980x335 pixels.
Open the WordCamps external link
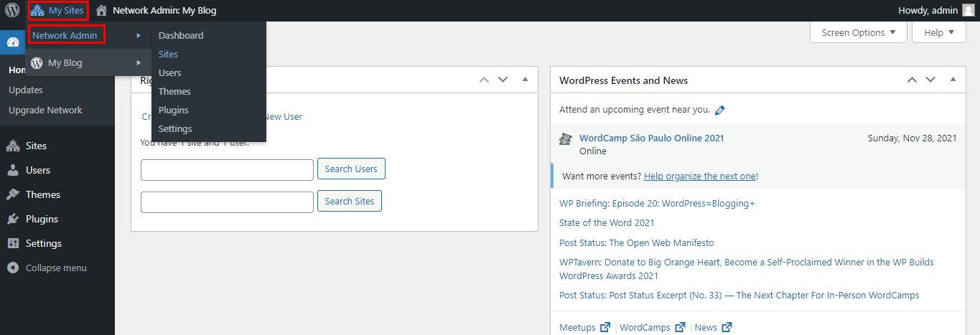pos(652,327)
